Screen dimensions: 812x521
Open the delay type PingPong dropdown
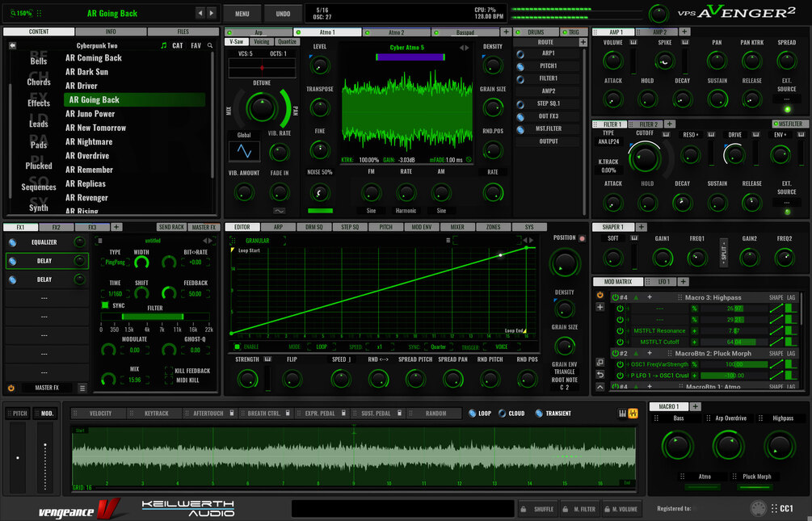tap(115, 263)
